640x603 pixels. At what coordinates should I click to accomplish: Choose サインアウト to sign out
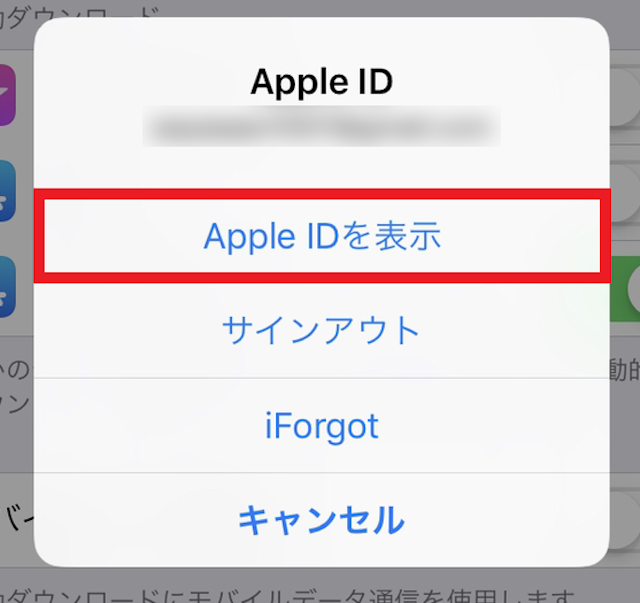tap(322, 330)
